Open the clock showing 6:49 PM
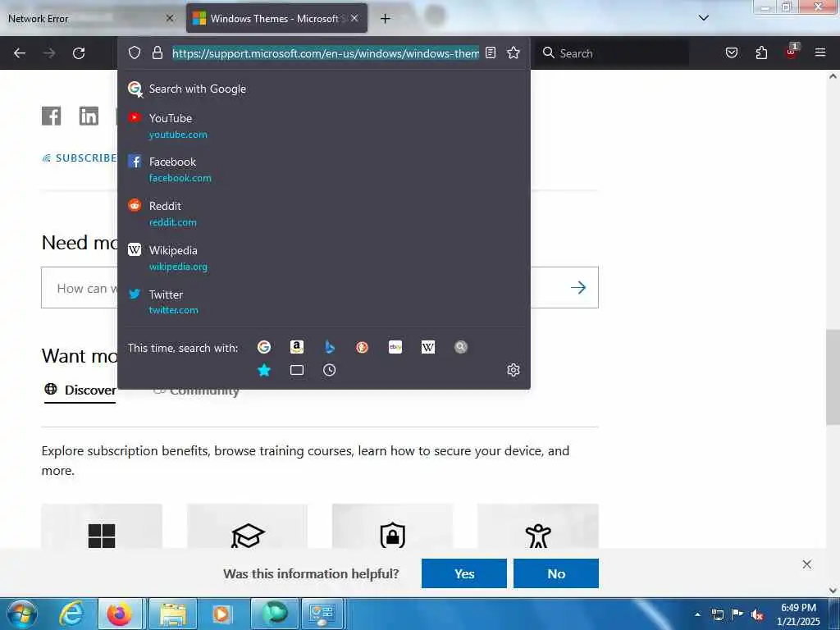The width and height of the screenshot is (840, 630). point(798,614)
